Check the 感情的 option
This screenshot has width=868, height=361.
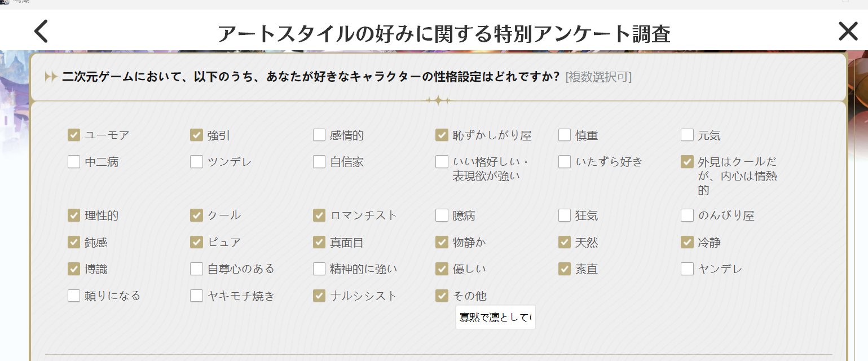[x=319, y=135]
